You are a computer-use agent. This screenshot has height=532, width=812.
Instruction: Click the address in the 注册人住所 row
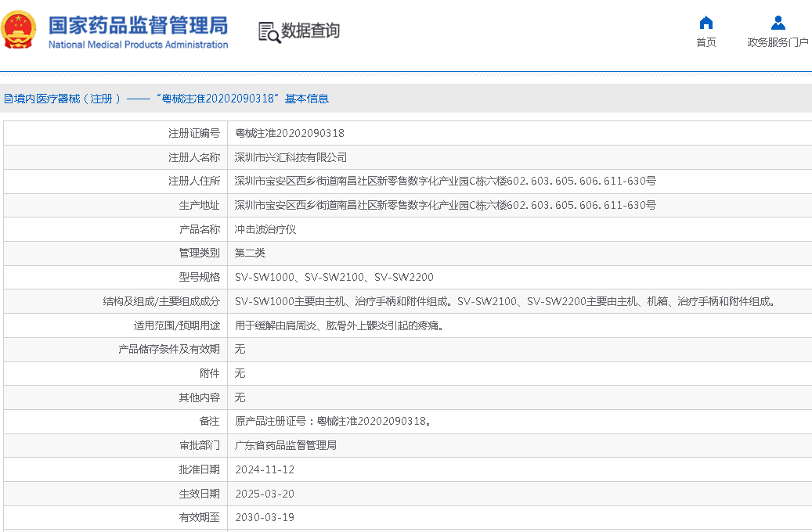click(x=445, y=181)
